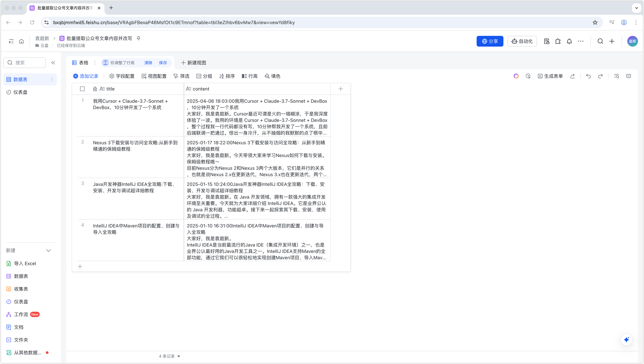Image resolution: width=644 pixels, height=364 pixels.
Task: Click the redo arrow in toolbar
Action: coord(600,76)
